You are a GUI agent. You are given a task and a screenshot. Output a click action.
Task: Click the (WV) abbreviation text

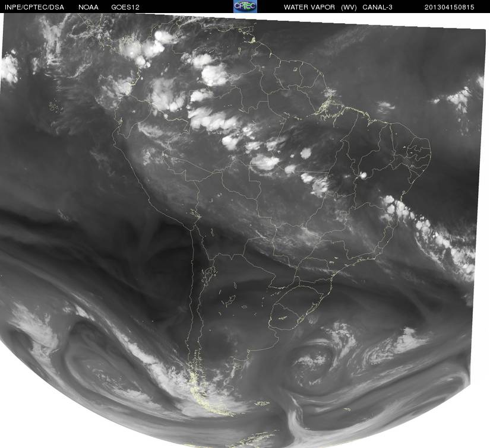349,7
